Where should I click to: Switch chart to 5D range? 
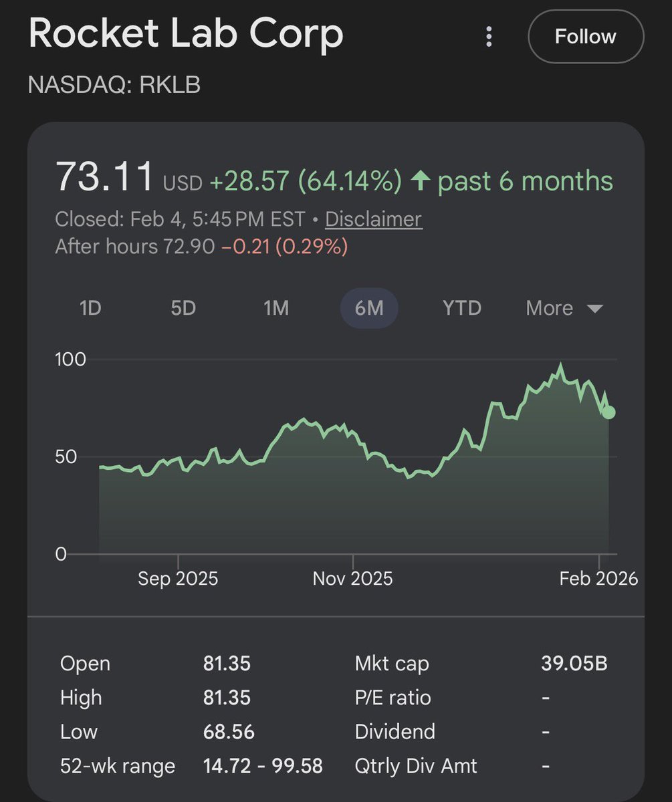coord(183,308)
